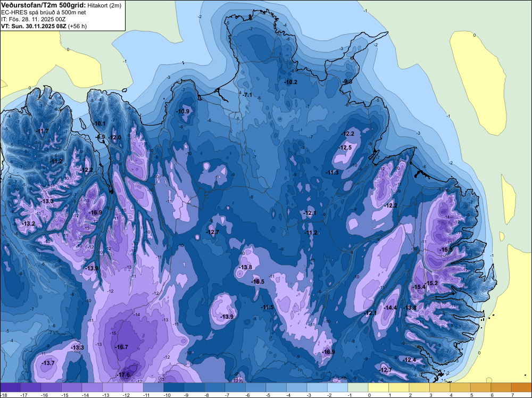Click the -13.7 temperature reading

pyautogui.click(x=48, y=363)
